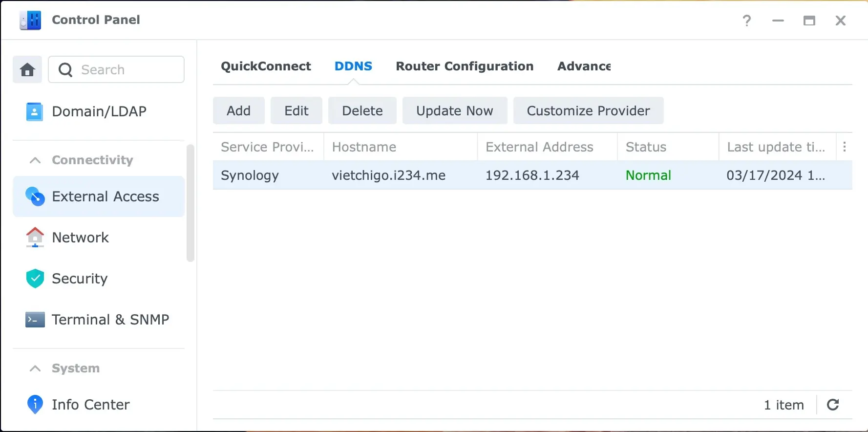
Task: Click the Home icon button
Action: click(27, 70)
